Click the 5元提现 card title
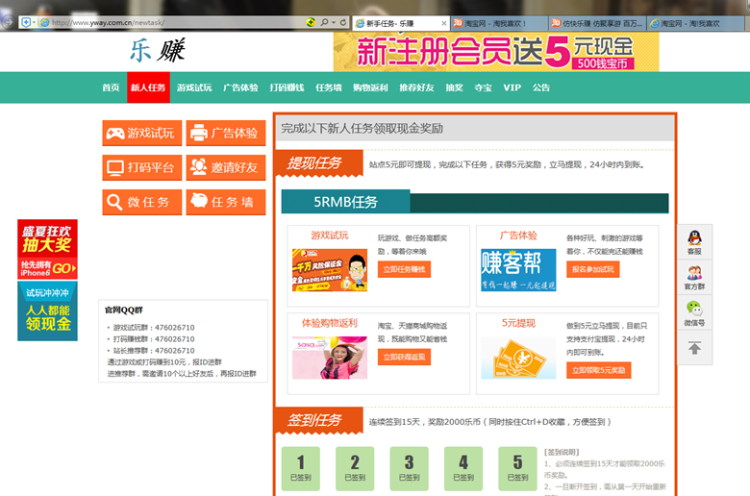This screenshot has width=750, height=496. 518,323
